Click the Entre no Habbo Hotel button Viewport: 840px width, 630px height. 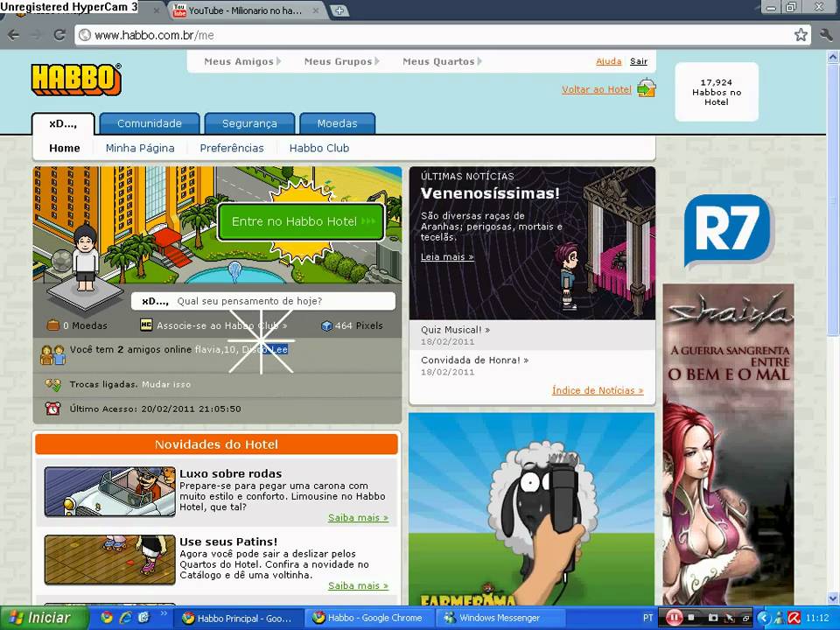click(x=301, y=221)
